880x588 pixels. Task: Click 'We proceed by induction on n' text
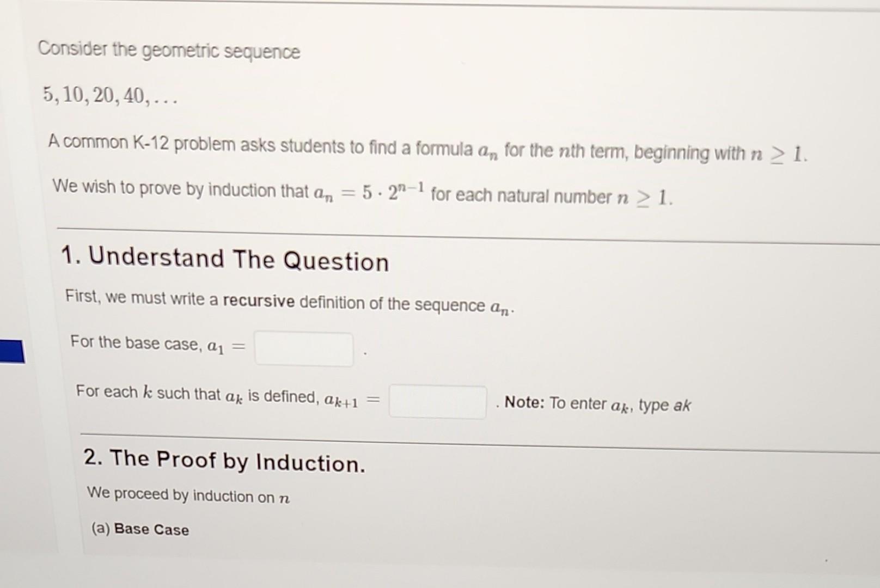[188, 495]
